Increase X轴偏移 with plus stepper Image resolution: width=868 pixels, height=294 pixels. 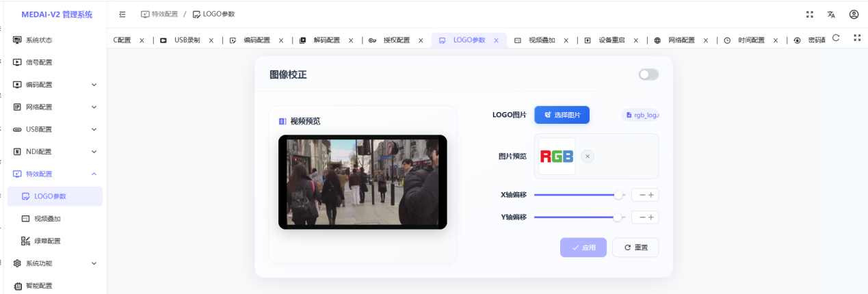tap(650, 196)
